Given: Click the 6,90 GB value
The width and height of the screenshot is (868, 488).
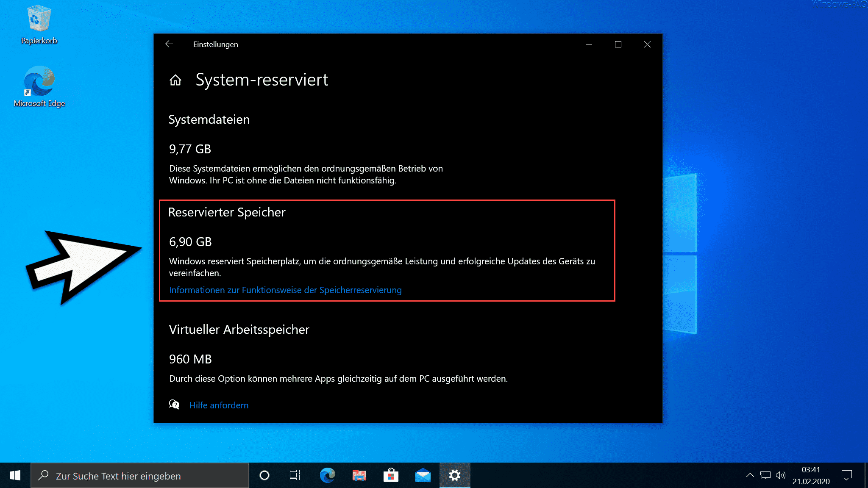Looking at the screenshot, I should pyautogui.click(x=190, y=242).
